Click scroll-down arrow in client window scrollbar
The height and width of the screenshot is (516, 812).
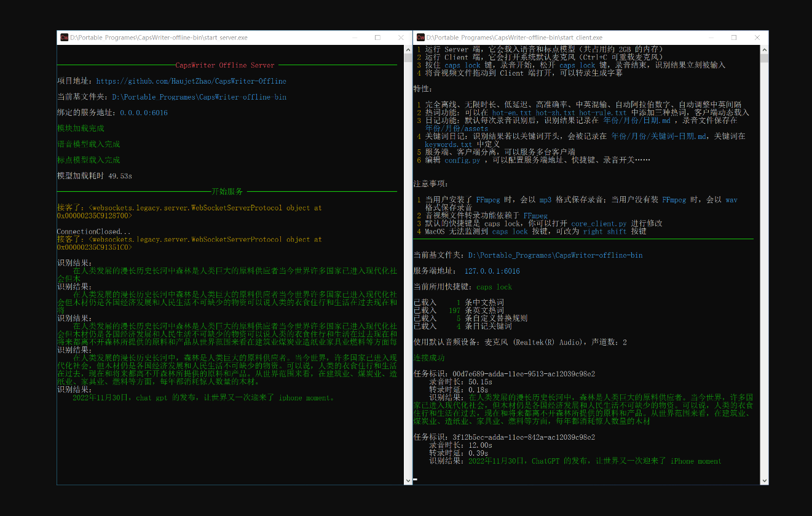coord(764,480)
